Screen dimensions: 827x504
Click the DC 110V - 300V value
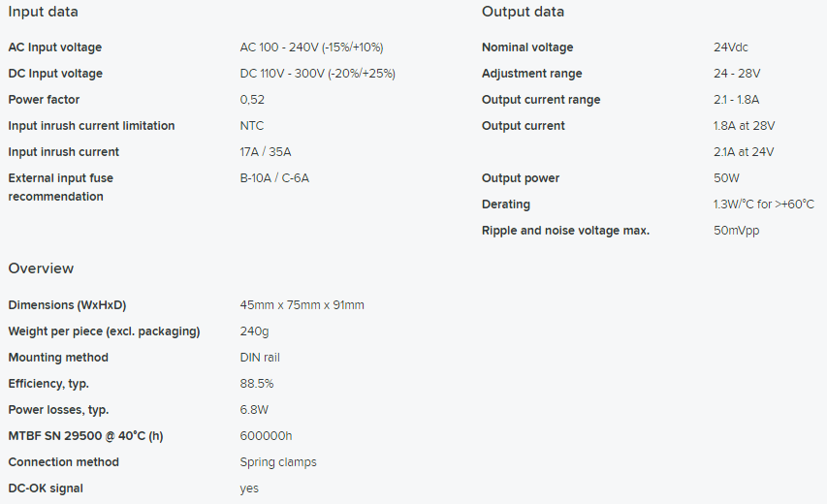tap(317, 74)
